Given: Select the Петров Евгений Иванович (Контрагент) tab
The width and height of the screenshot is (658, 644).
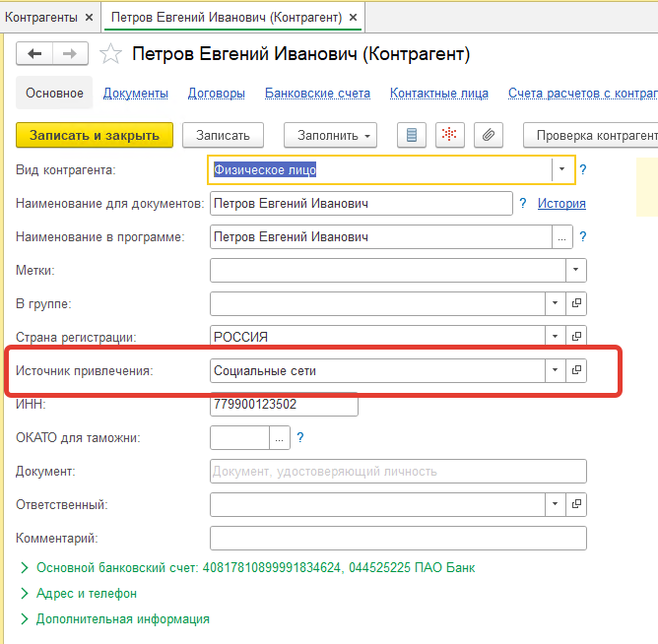Looking at the screenshot, I should click(227, 17).
